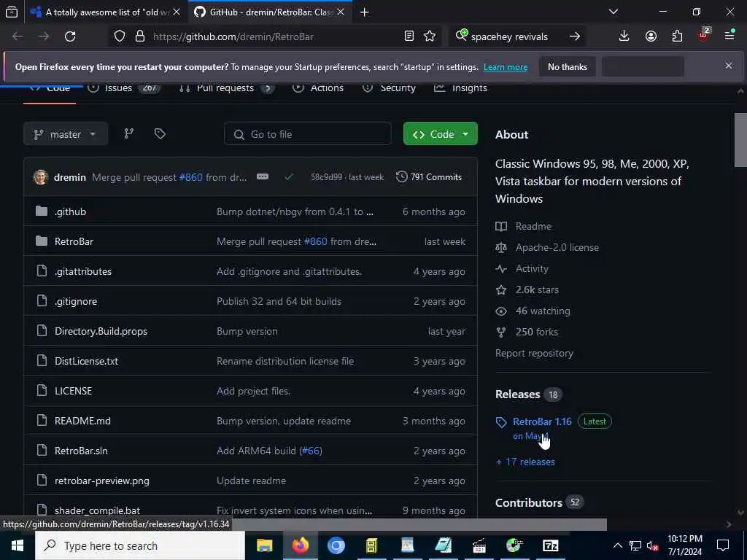Open the RetroBar 1.16 release

coord(542,421)
